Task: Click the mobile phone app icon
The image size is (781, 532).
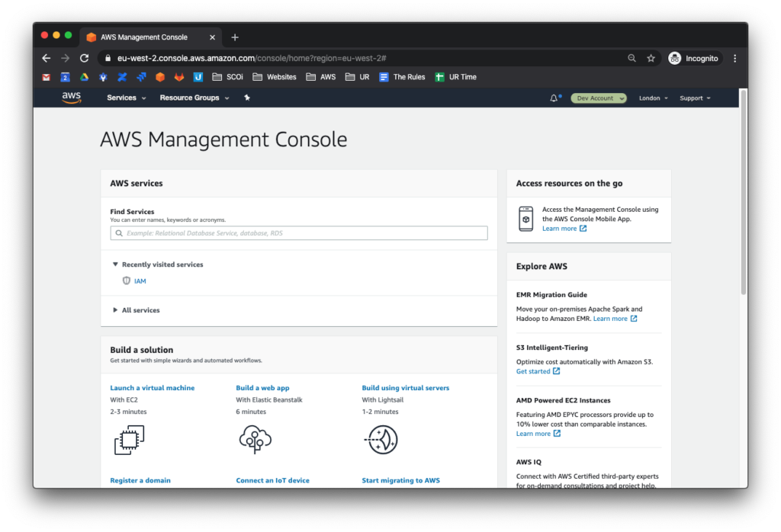Action: click(x=526, y=219)
